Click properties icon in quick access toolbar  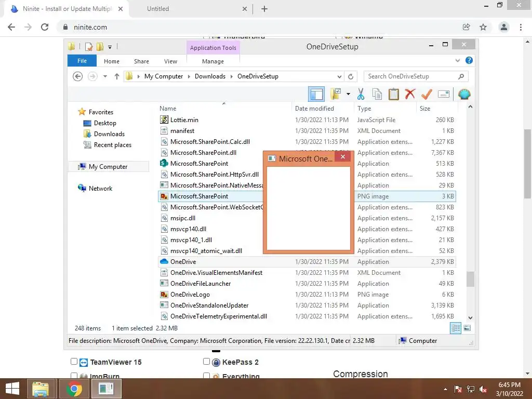point(89,46)
